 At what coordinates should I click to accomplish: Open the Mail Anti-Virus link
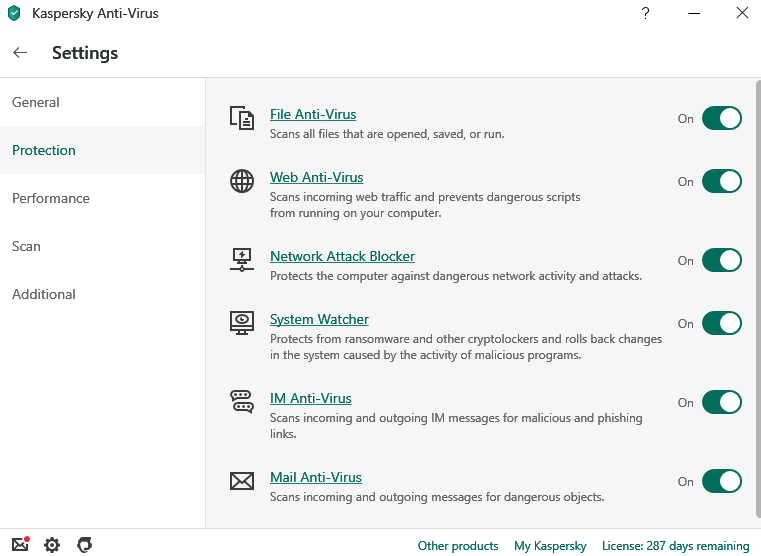[x=316, y=478]
